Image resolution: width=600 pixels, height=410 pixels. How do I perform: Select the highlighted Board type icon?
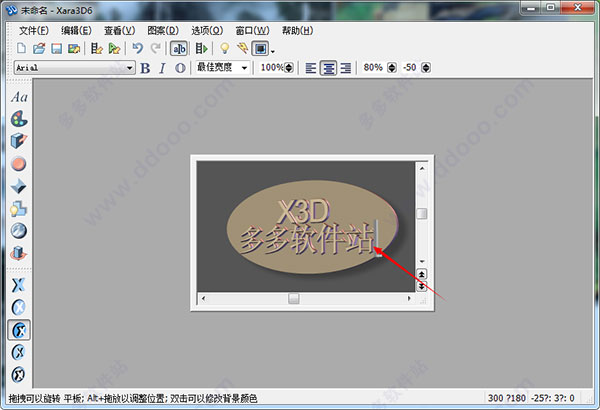point(19,330)
